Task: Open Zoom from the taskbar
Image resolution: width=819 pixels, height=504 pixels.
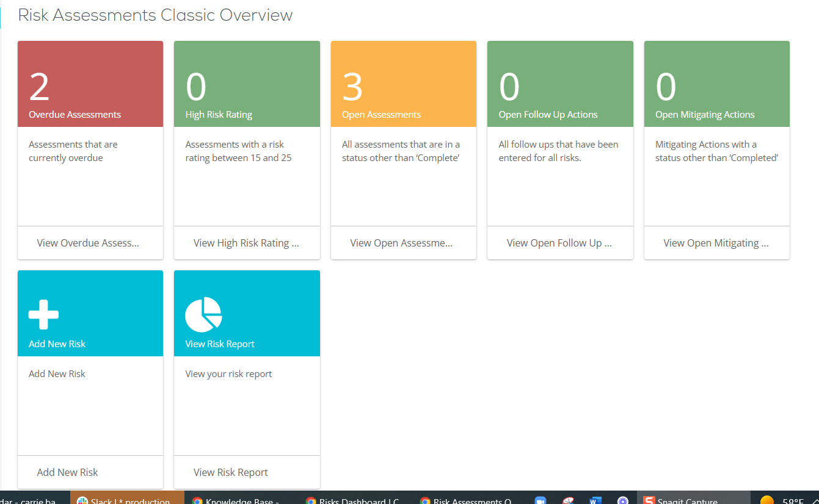Action: (540, 500)
